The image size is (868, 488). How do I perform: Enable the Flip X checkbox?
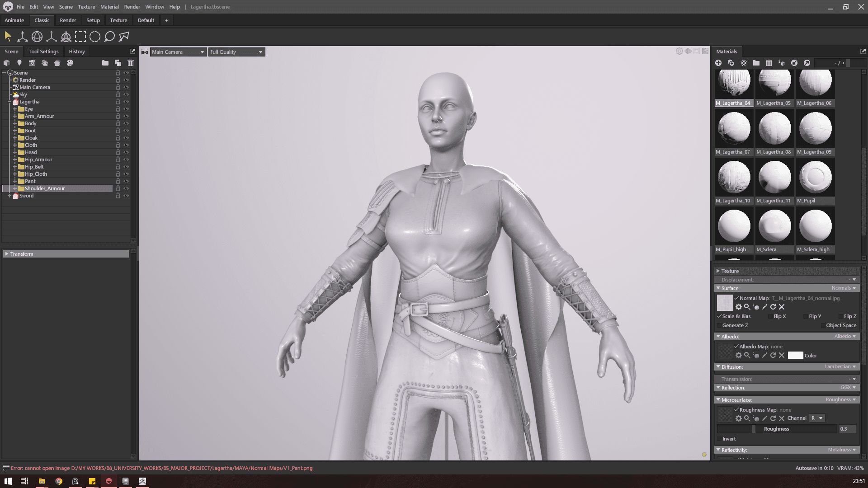(x=770, y=316)
